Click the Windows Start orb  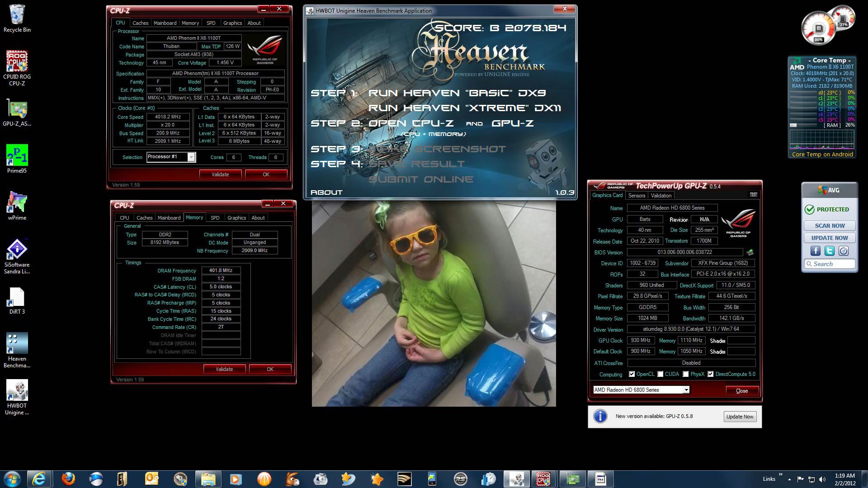pos(12,479)
